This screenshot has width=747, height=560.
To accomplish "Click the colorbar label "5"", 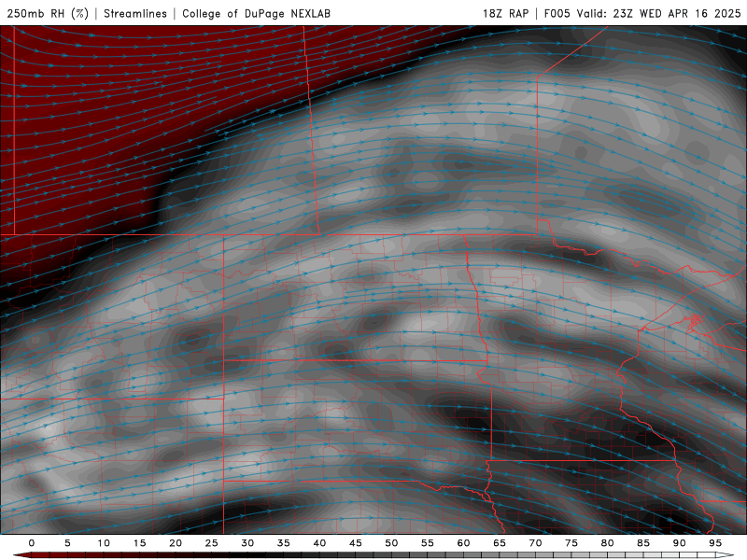I will pos(67,543).
